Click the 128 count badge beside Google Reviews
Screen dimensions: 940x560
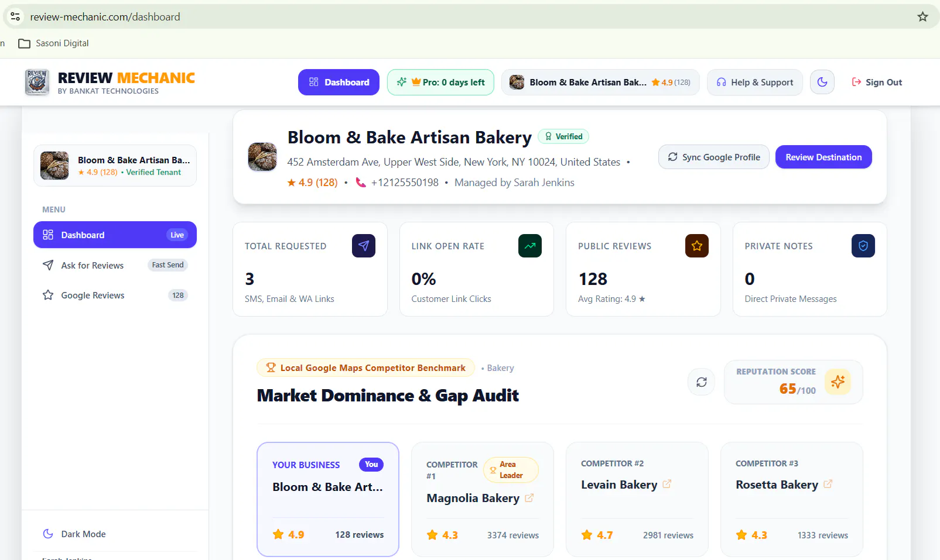(178, 296)
